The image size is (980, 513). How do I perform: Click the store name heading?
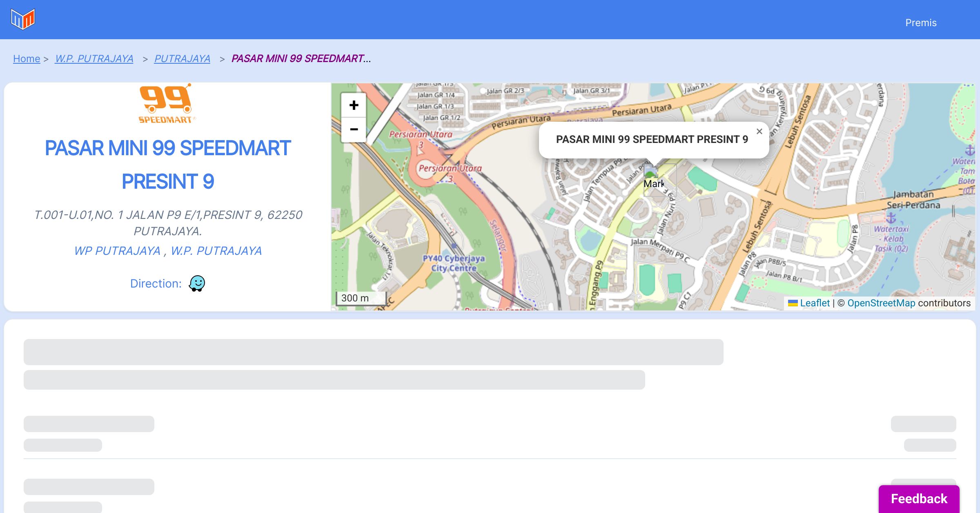pyautogui.click(x=168, y=165)
